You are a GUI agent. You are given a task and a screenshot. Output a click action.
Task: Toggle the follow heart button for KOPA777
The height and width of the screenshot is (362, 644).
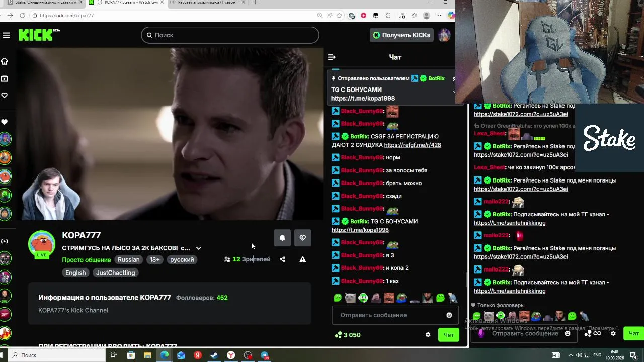coord(302,238)
